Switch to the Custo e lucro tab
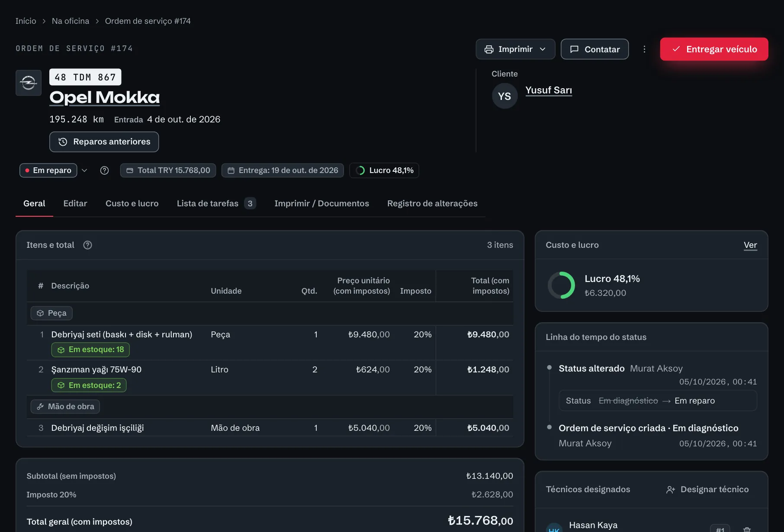Image resolution: width=784 pixels, height=532 pixels. click(132, 203)
